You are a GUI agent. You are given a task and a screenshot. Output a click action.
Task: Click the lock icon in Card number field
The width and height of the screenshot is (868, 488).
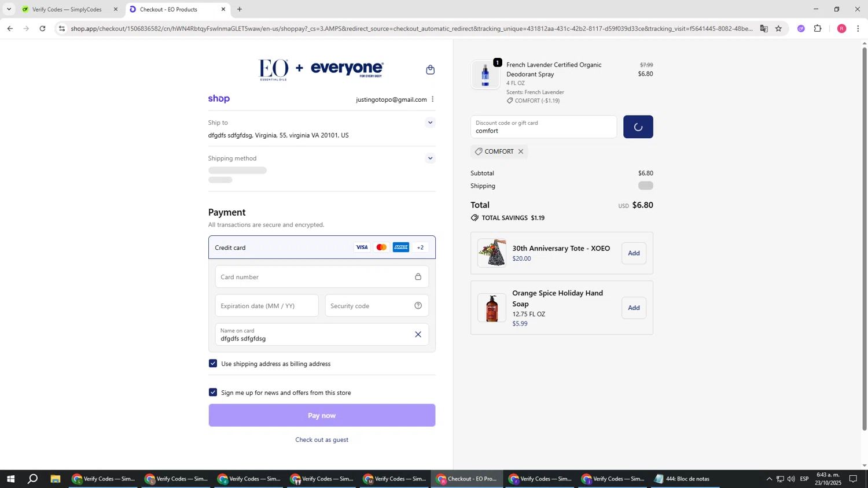418,277
